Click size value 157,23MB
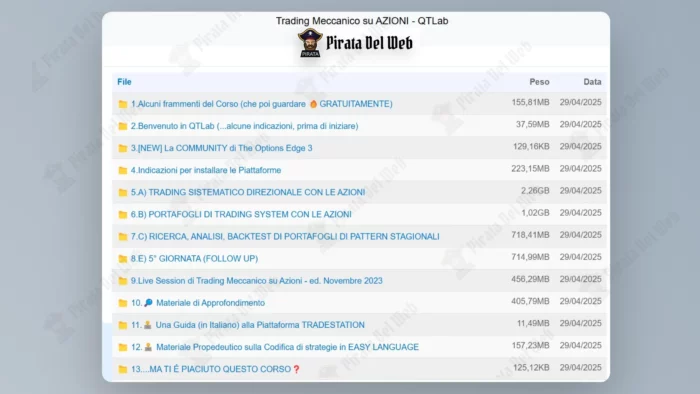Image resolution: width=700 pixels, height=394 pixels. pos(530,345)
